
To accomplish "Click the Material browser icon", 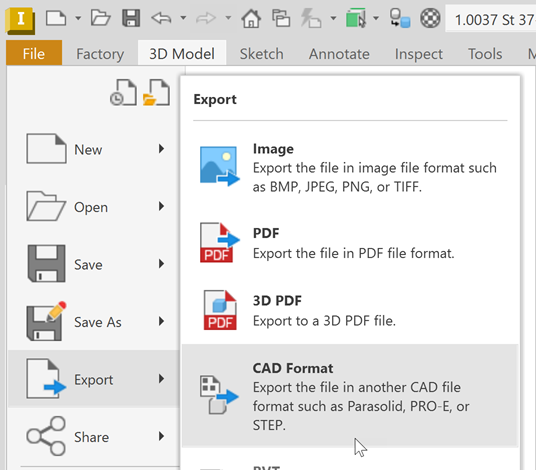I will pos(400,18).
